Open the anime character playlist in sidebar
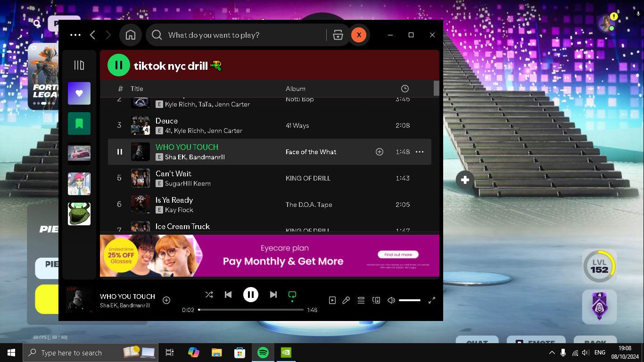 (79, 184)
